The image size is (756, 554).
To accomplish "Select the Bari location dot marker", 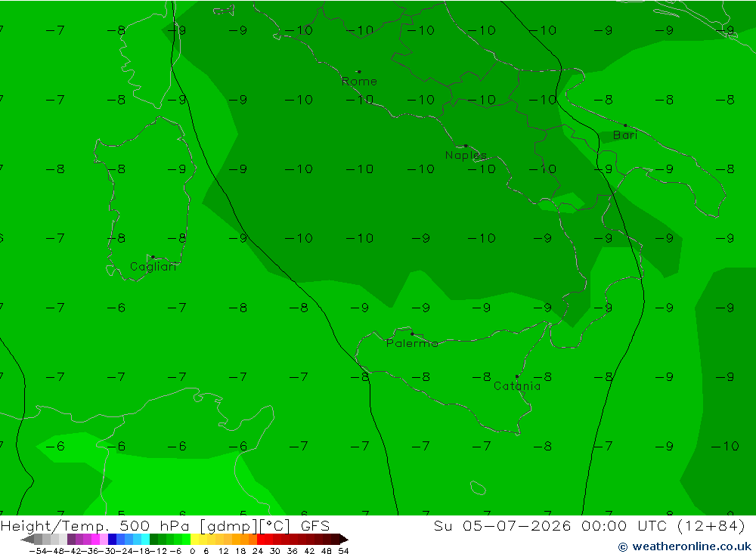I will pyautogui.click(x=625, y=125).
